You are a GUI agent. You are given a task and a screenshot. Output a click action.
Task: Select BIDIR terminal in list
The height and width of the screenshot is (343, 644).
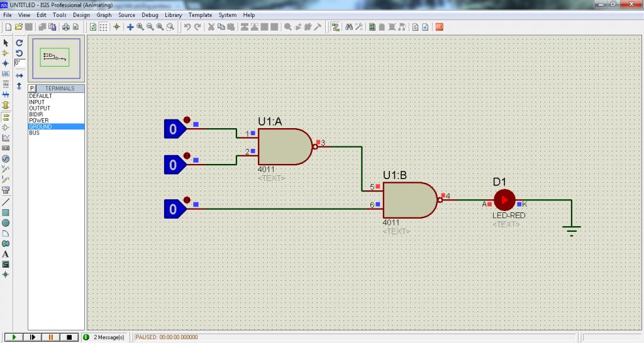pyautogui.click(x=56, y=114)
